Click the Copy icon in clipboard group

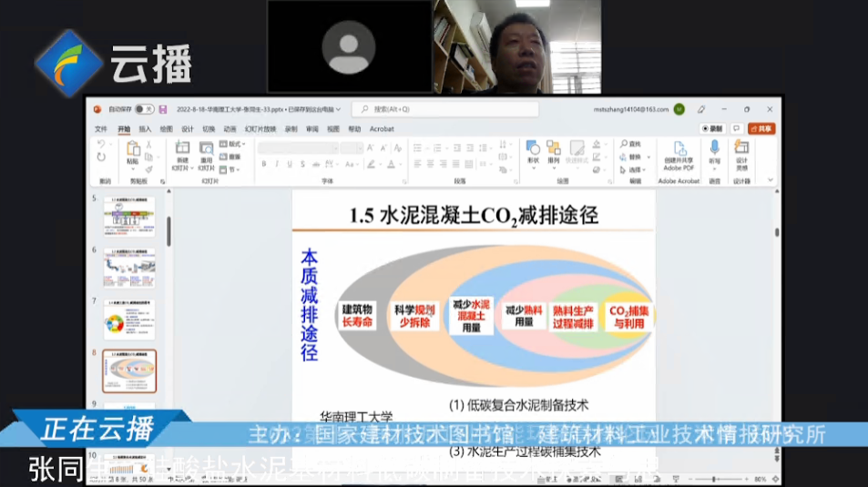coord(148,157)
